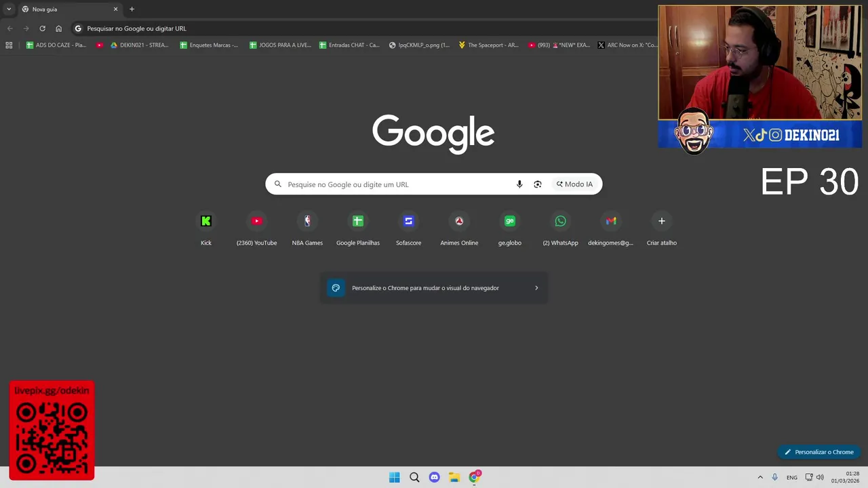This screenshot has height=488, width=868.
Task: Click the microphone tray icon
Action: click(x=774, y=477)
